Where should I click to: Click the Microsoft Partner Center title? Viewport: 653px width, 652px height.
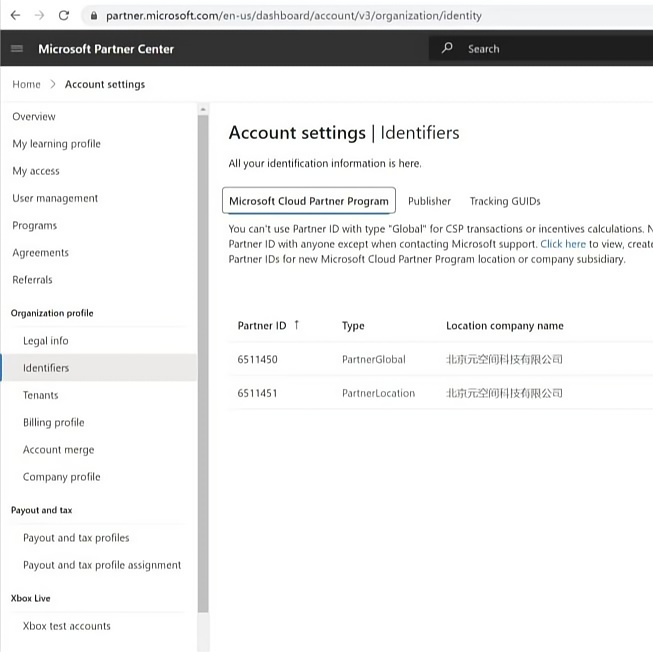(106, 49)
